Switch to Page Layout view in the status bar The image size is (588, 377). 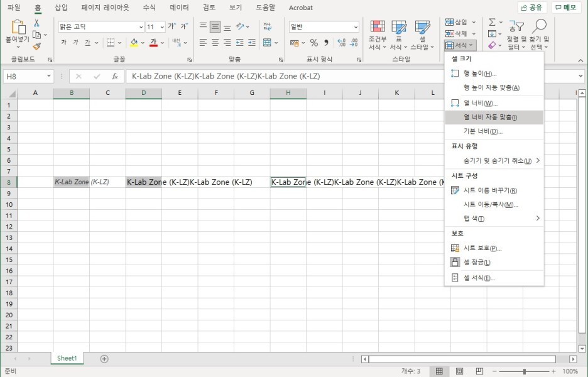(459, 371)
